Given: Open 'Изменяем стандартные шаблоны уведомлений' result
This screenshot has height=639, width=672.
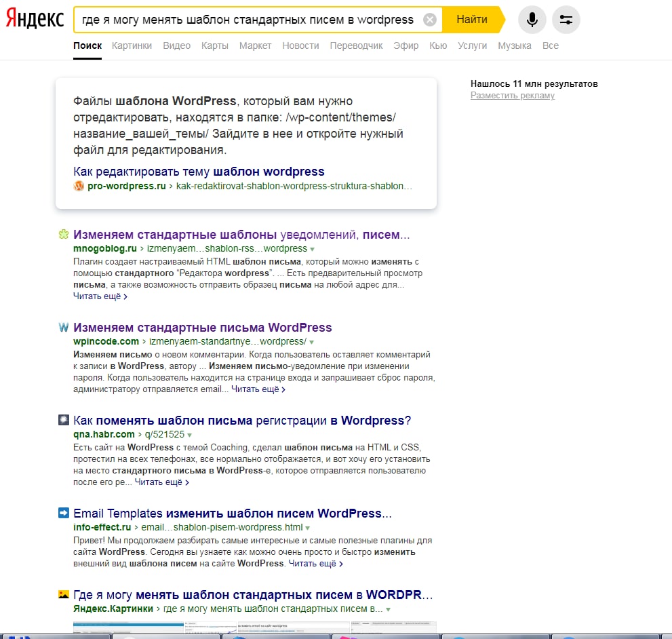Looking at the screenshot, I should (x=241, y=235).
